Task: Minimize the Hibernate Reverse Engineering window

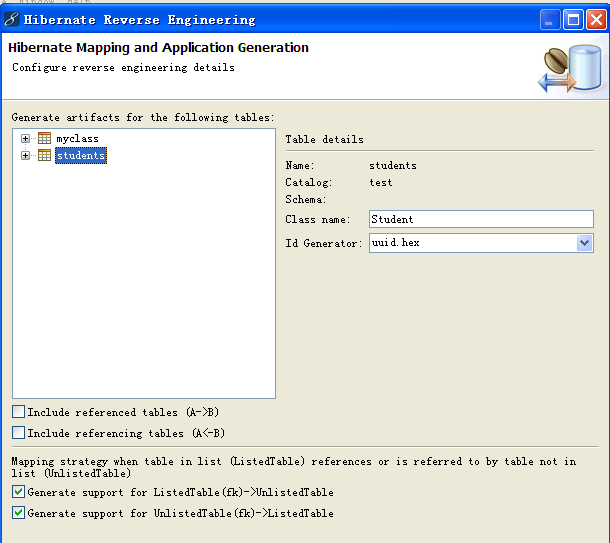Action: coord(550,19)
